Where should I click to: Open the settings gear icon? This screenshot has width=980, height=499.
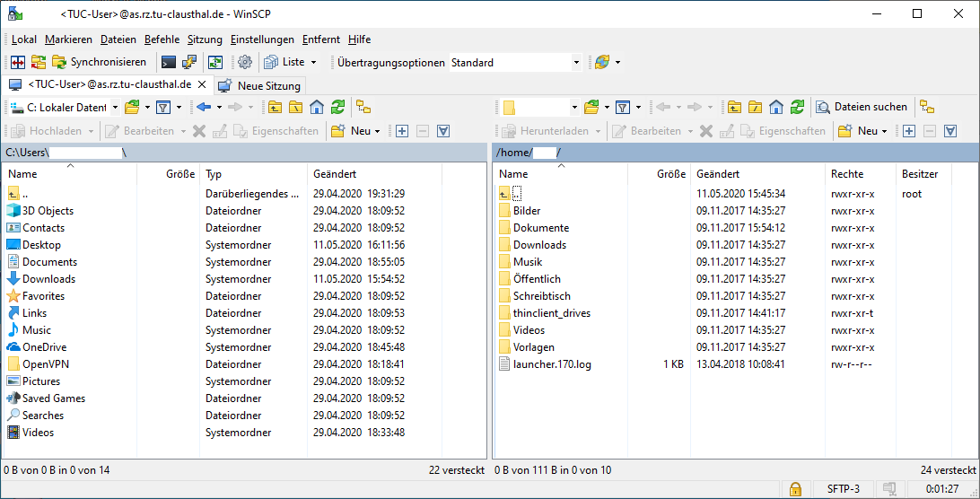(244, 62)
